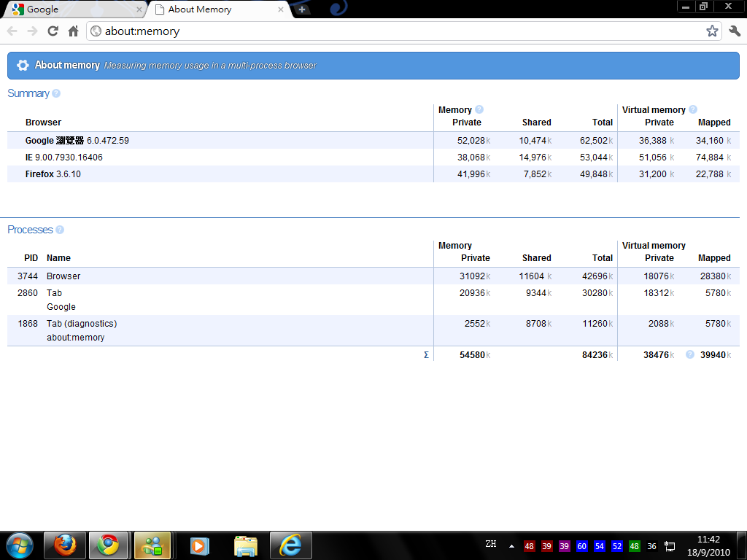Viewport: 747px width, 560px height.
Task: Click help icon next to Virtual memory header
Action: (693, 109)
